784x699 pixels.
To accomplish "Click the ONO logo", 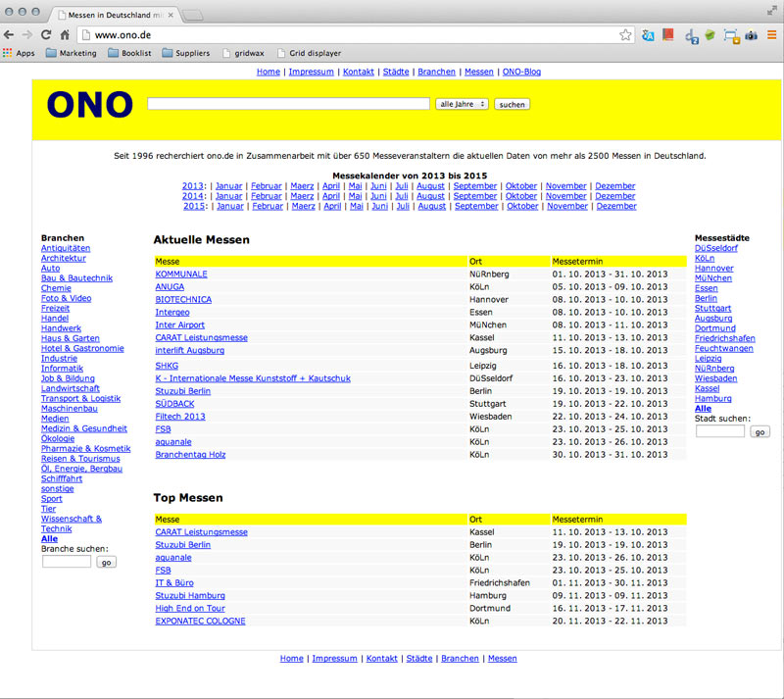I will [x=90, y=105].
